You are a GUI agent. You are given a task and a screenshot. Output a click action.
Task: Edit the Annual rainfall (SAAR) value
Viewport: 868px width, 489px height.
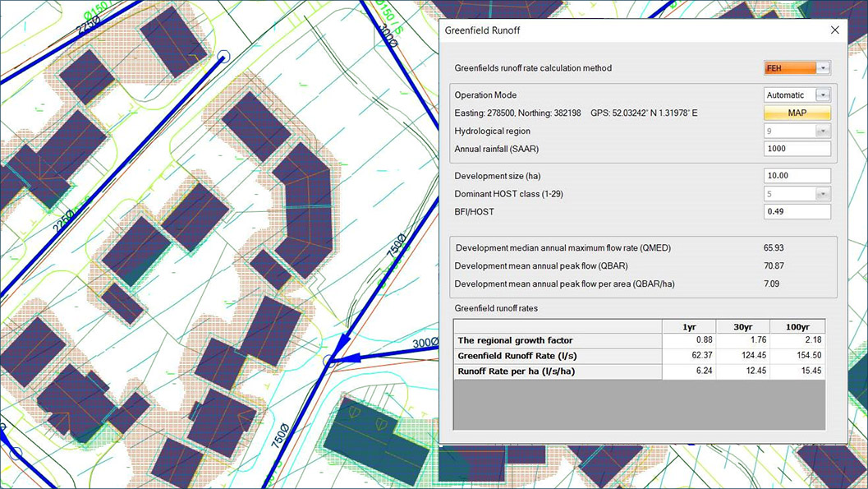tap(797, 149)
